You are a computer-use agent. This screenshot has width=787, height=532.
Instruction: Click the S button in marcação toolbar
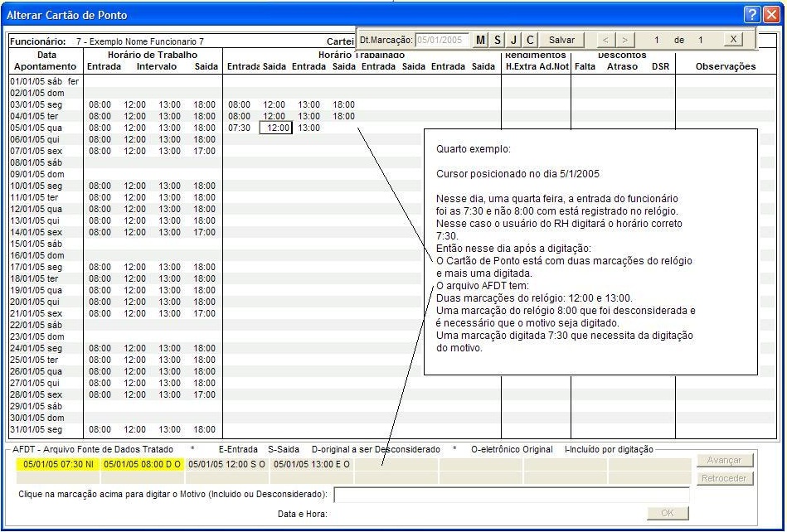[497, 40]
